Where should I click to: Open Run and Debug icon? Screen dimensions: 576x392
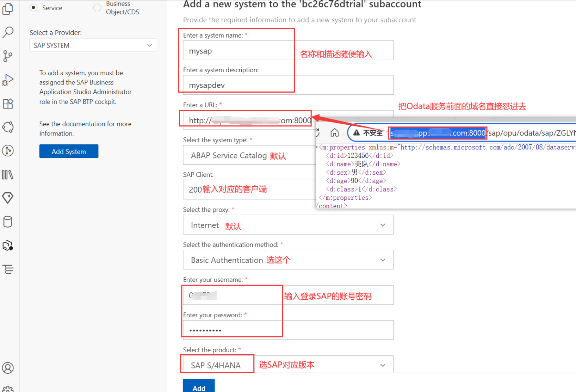click(8, 80)
